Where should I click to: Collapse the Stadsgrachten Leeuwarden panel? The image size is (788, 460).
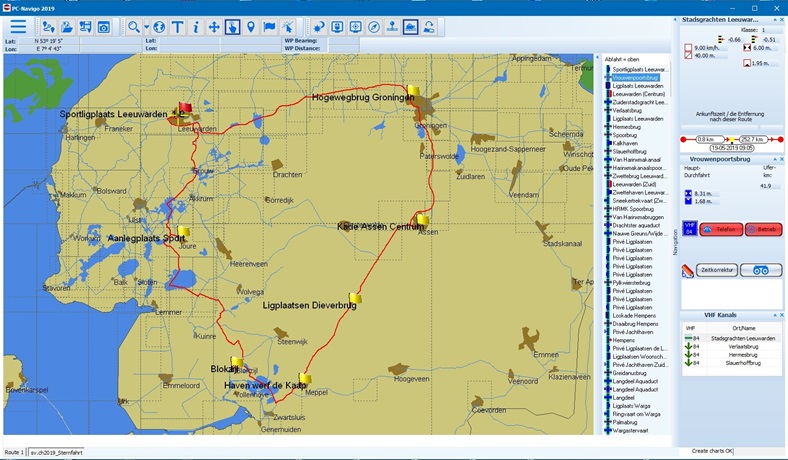[x=773, y=19]
